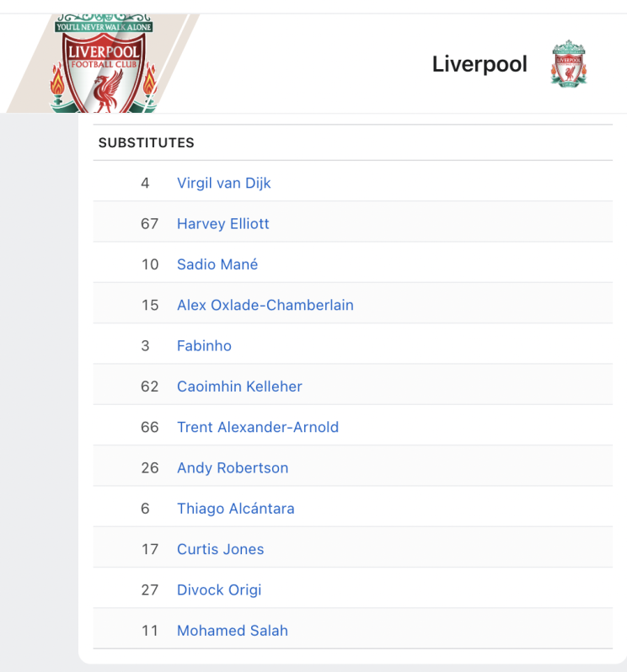The width and height of the screenshot is (627, 672).
Task: Click shirt number 11 in Salah's row
Action: [x=150, y=631]
